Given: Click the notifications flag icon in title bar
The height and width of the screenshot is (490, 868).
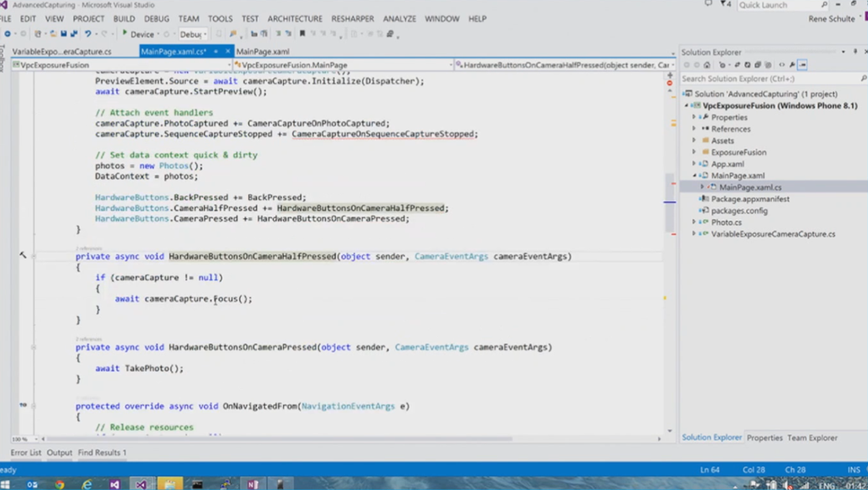Looking at the screenshot, I should (726, 4).
